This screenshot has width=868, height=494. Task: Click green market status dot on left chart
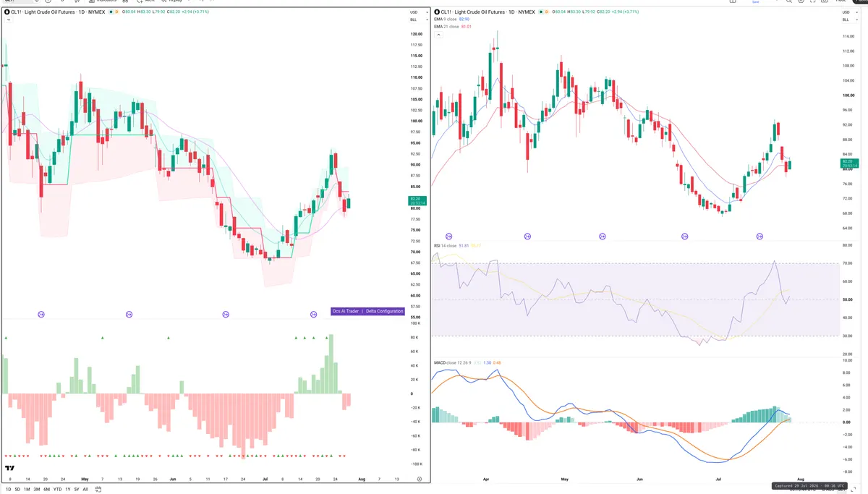pos(110,12)
